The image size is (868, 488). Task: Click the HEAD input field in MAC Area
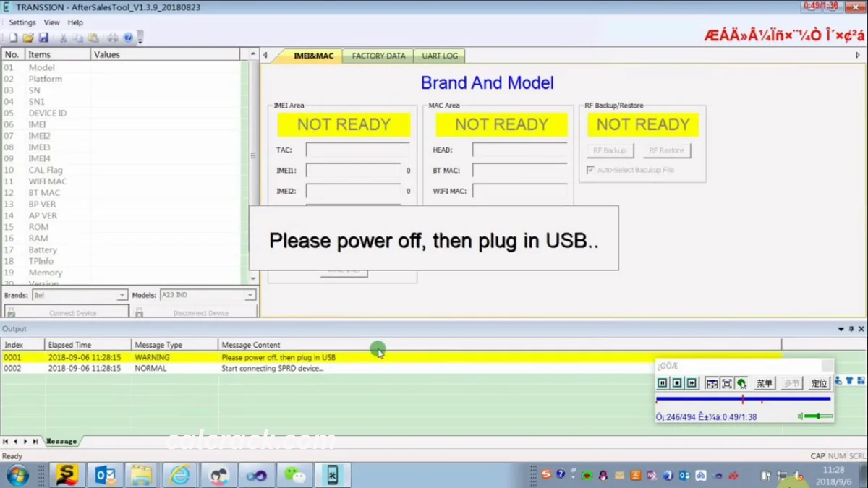pos(520,150)
